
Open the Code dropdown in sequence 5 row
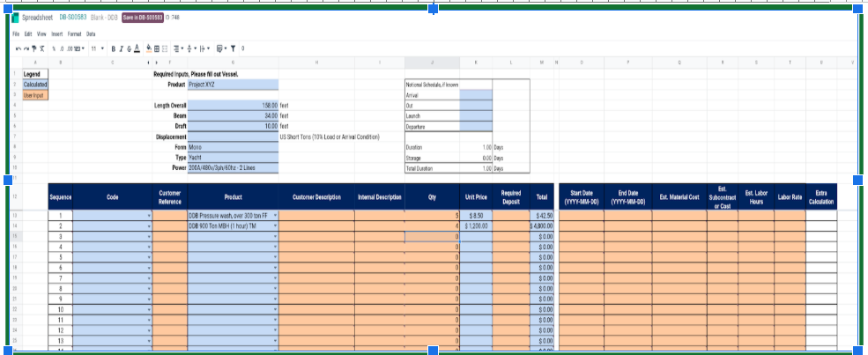pos(149,258)
